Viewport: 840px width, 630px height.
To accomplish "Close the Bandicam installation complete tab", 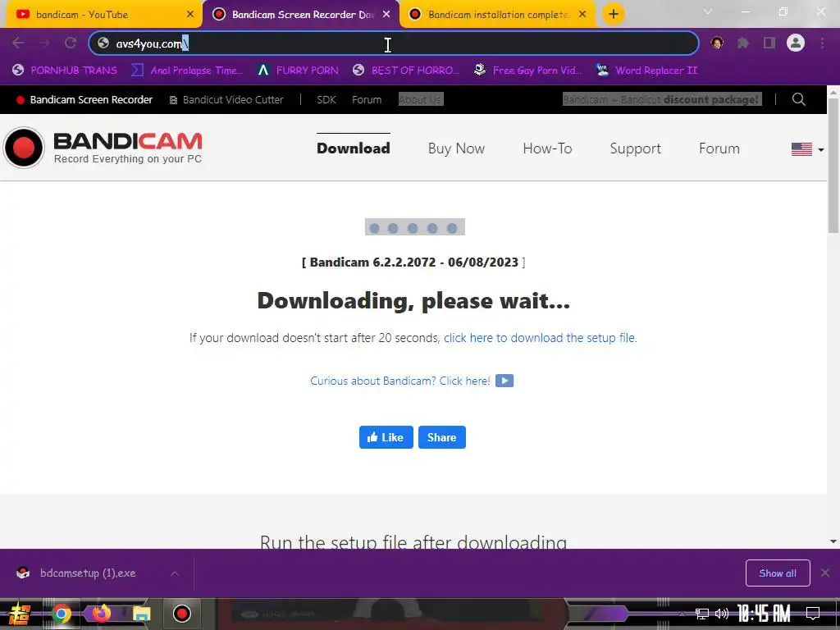I will (582, 15).
